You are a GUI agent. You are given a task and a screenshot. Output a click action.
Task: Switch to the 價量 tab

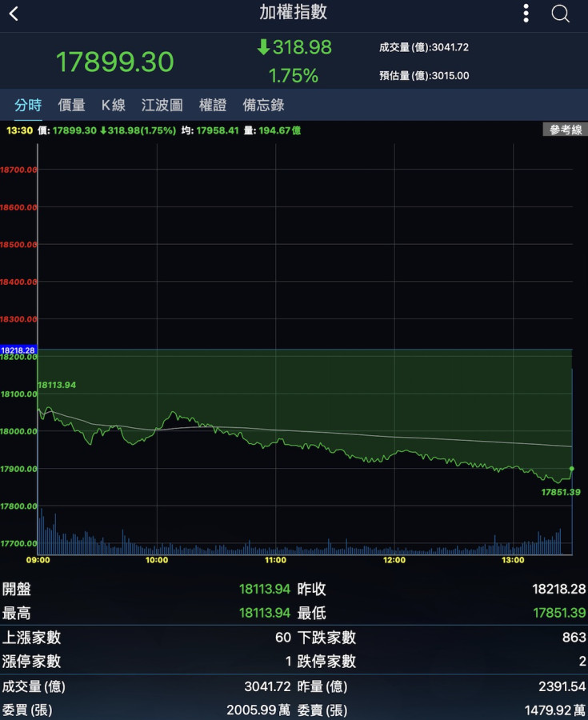pyautogui.click(x=72, y=105)
